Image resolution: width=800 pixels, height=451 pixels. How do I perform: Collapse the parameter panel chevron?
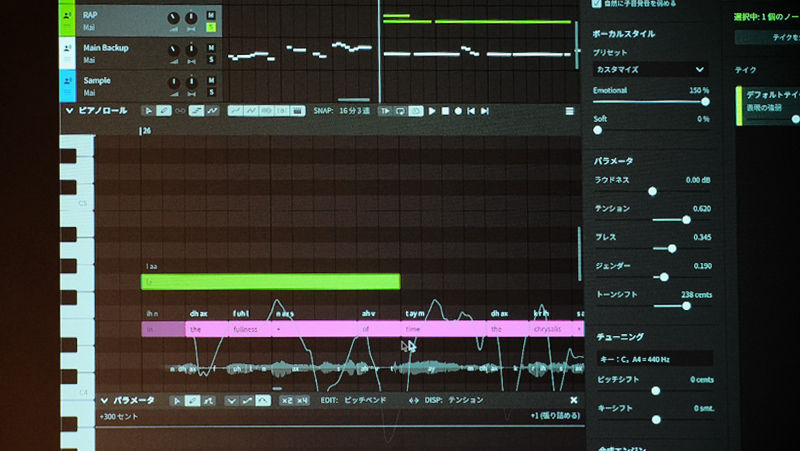(x=104, y=400)
